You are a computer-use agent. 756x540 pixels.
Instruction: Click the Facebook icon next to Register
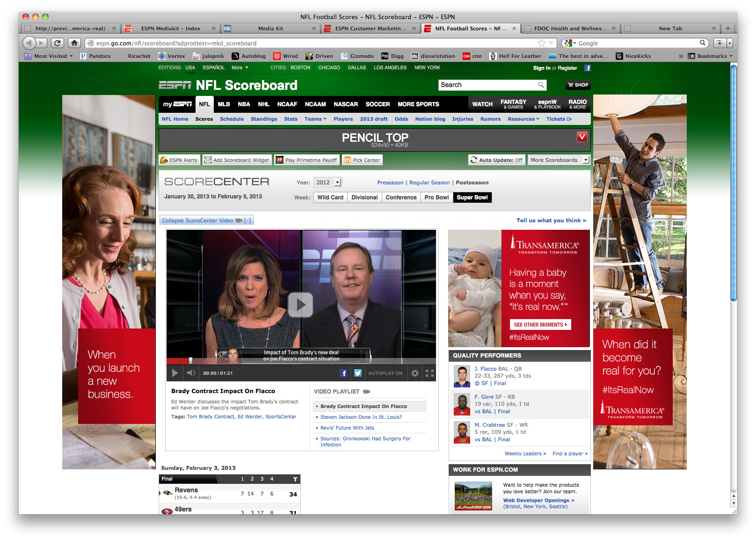tap(588, 68)
